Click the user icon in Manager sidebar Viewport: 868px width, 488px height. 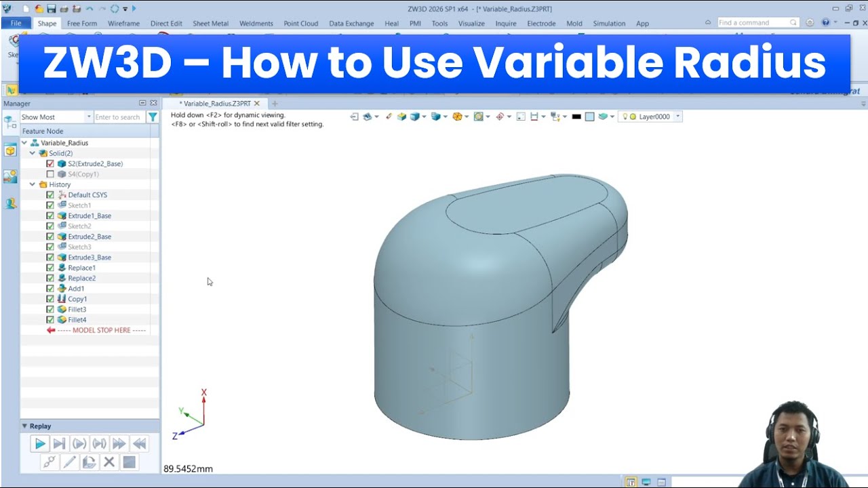(x=10, y=203)
